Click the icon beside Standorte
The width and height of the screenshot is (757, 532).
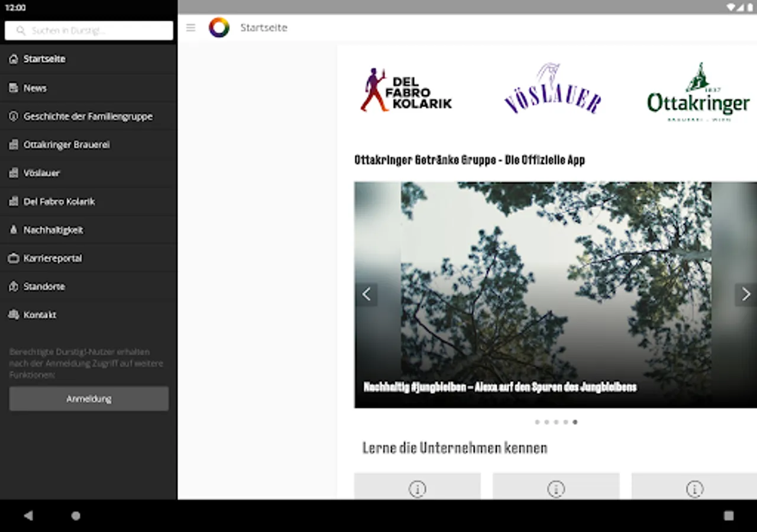(14, 287)
